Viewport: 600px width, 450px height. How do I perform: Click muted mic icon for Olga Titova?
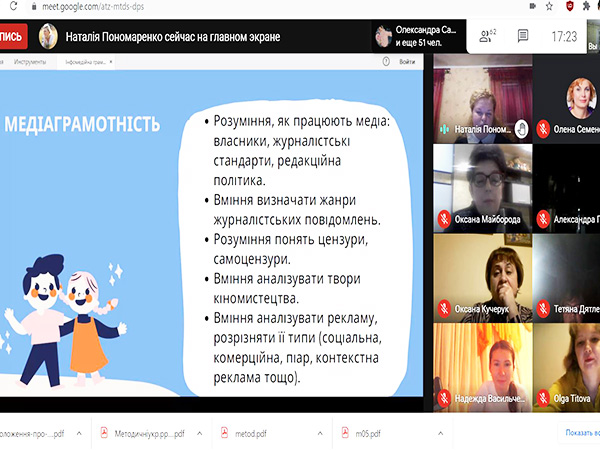(543, 398)
